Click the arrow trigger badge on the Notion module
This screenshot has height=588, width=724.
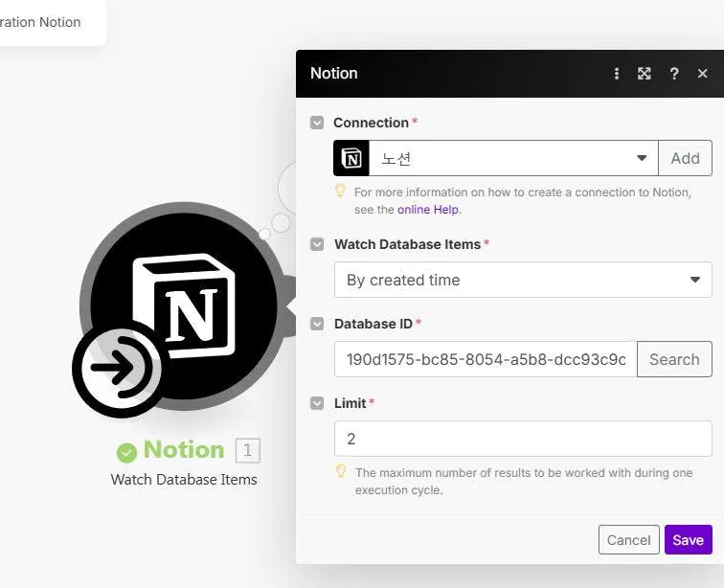pos(119,368)
